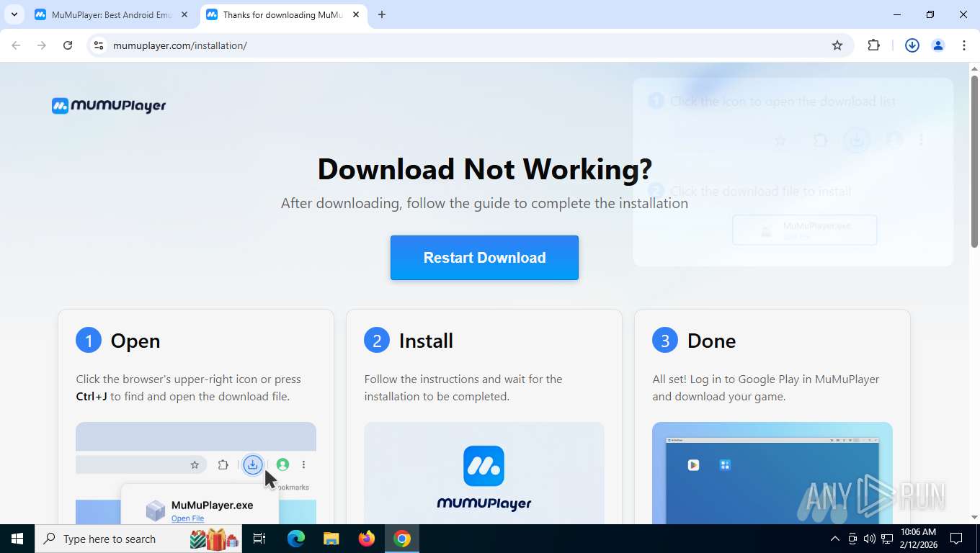Open the Chrome profile icon

[x=938, y=45]
